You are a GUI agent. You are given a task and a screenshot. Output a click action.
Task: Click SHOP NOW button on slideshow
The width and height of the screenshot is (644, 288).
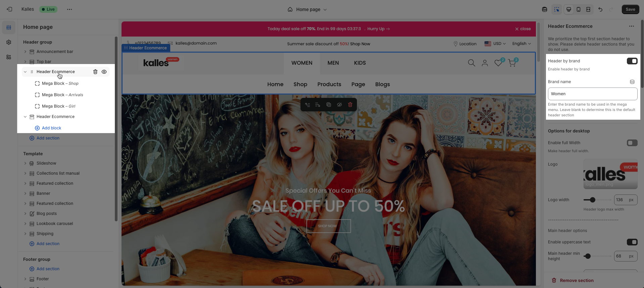tap(328, 226)
